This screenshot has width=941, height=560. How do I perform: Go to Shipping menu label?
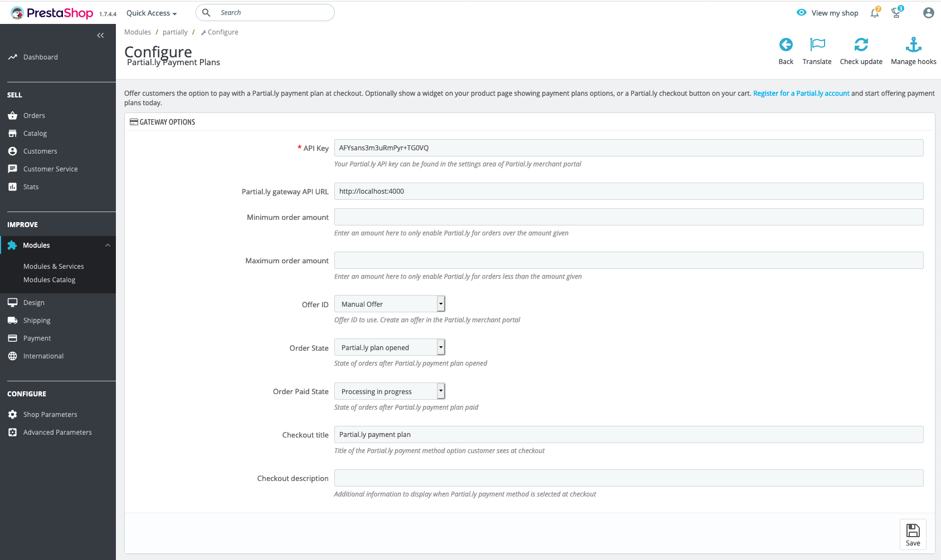point(37,321)
